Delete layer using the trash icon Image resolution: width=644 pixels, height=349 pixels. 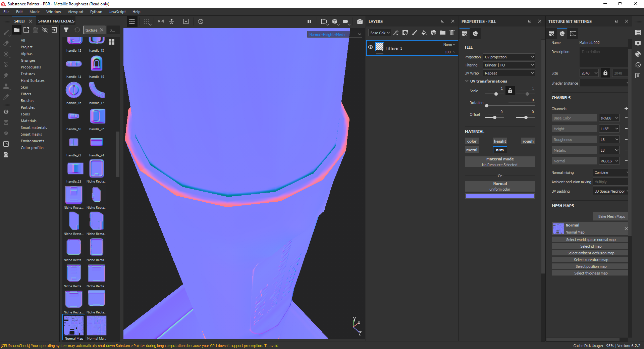click(x=452, y=33)
